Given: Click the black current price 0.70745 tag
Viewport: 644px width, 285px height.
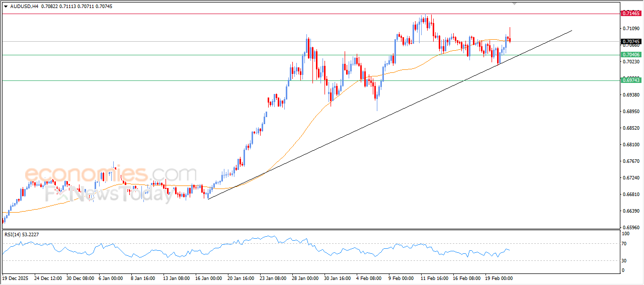Looking at the screenshot, I should click(x=631, y=42).
